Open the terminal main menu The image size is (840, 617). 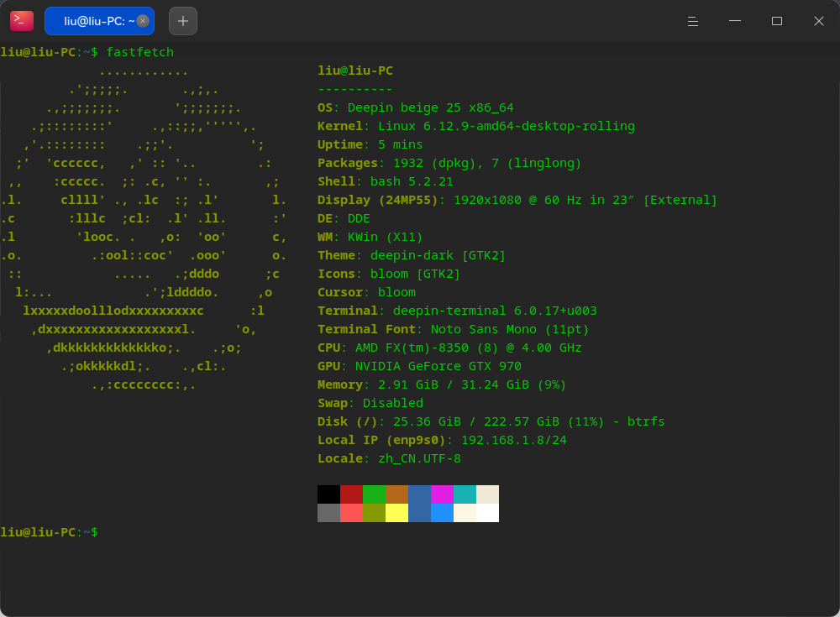click(x=693, y=21)
